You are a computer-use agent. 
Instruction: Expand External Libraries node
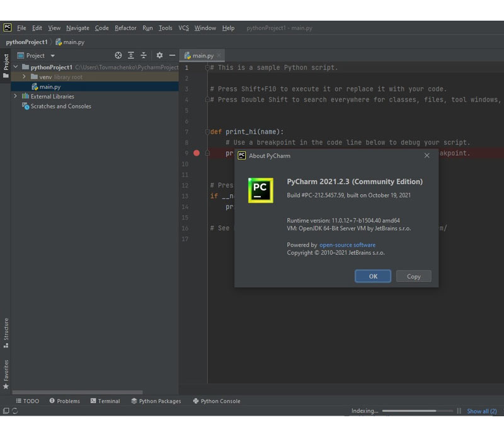point(15,96)
